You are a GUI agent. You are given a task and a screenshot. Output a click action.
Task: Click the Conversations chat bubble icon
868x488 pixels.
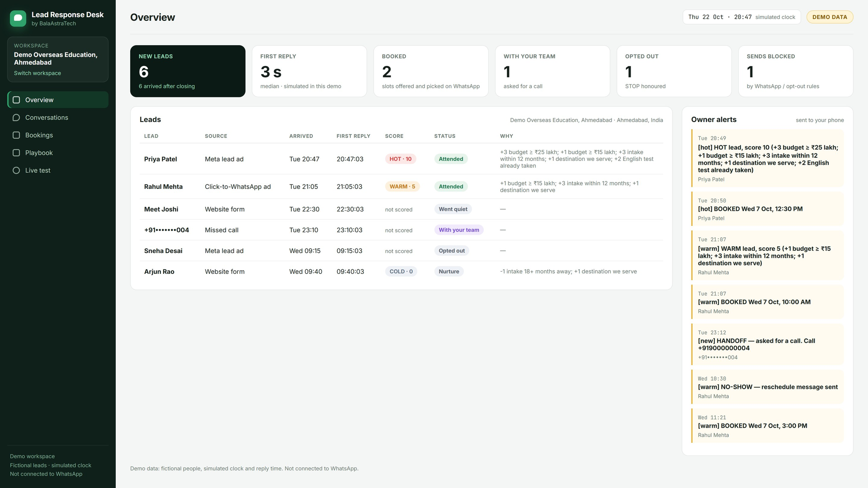pos(16,117)
